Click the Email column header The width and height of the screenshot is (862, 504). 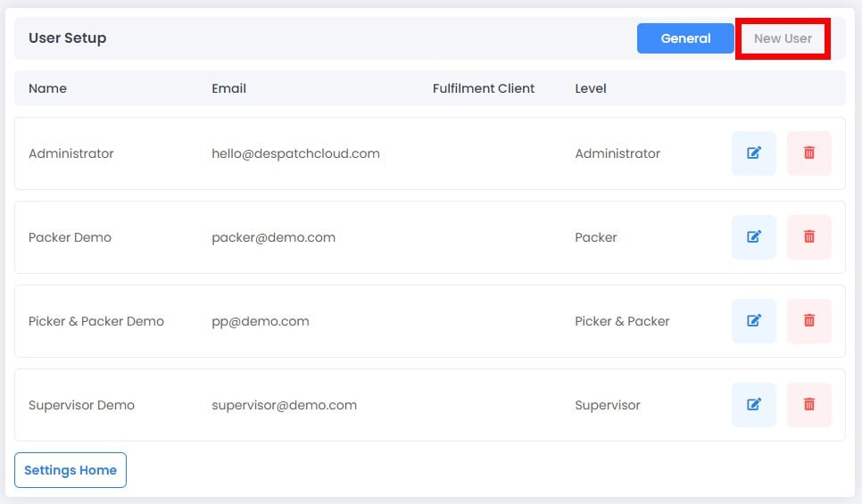pyautogui.click(x=228, y=88)
